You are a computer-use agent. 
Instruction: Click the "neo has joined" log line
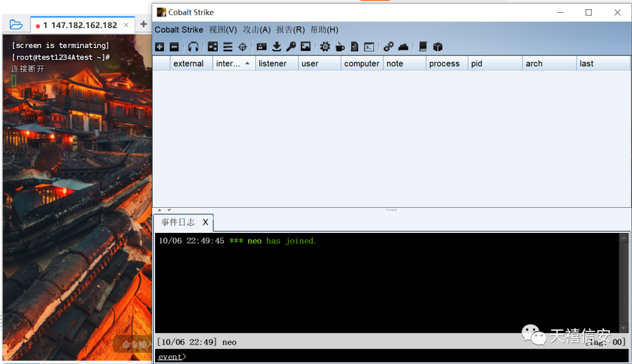(x=237, y=241)
